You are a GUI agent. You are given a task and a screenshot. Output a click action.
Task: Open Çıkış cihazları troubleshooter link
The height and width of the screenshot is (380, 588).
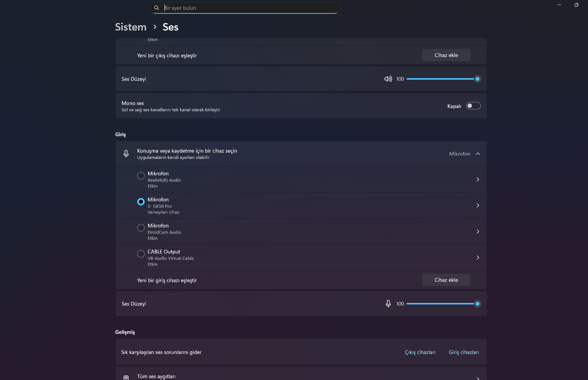[x=420, y=352]
